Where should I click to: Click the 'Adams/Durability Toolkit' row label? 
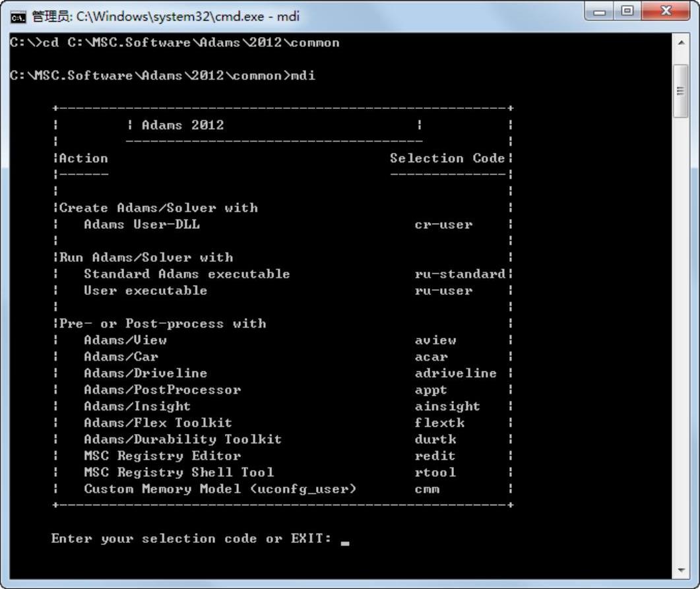[x=183, y=439]
